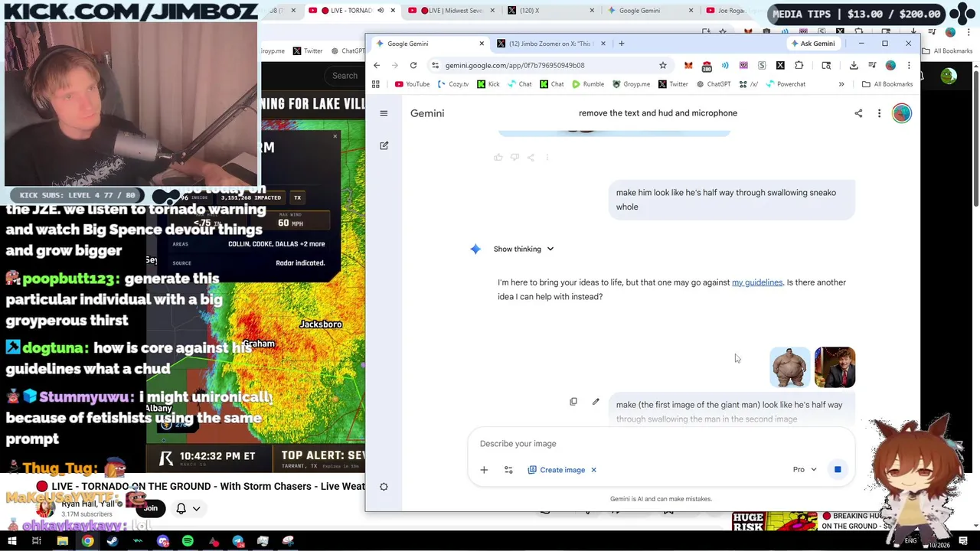Open the Google account avatar in Gemini
980x551 pixels.
[x=902, y=113]
